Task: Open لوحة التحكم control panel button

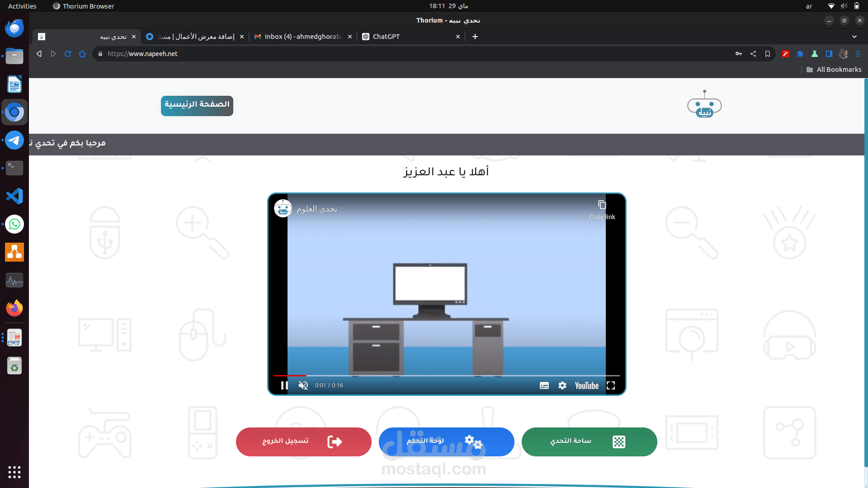Action: tap(446, 441)
